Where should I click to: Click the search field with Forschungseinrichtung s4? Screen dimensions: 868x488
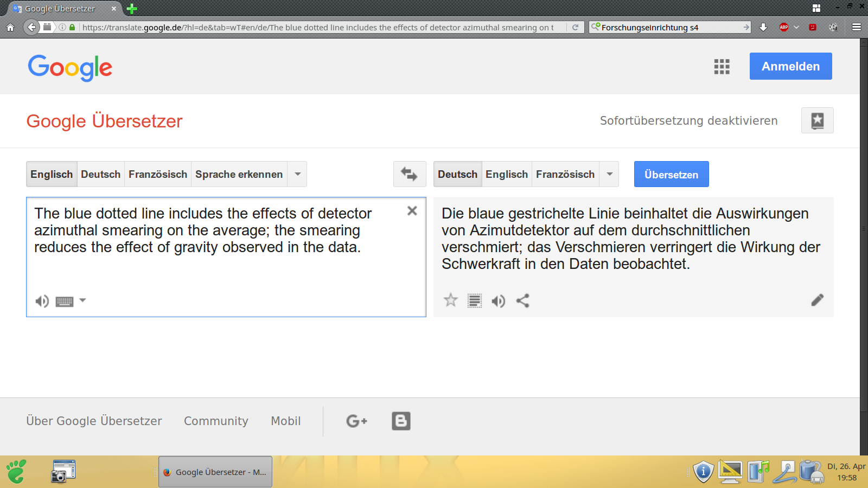670,27
